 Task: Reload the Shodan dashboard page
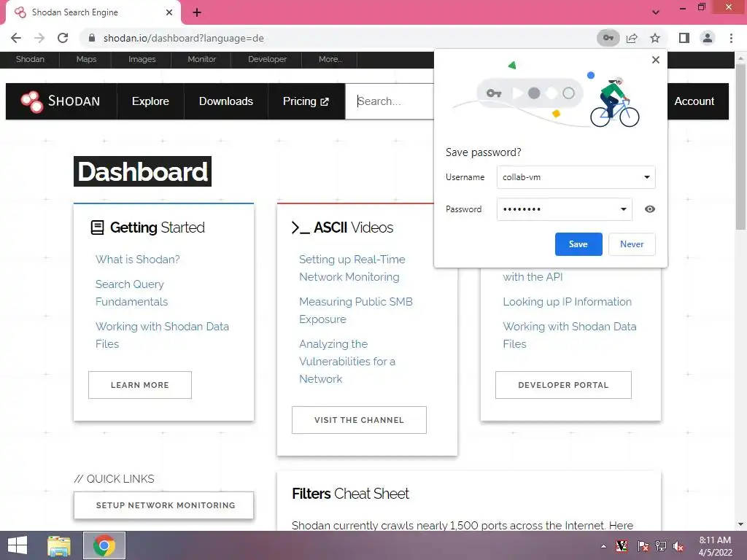[x=63, y=38]
